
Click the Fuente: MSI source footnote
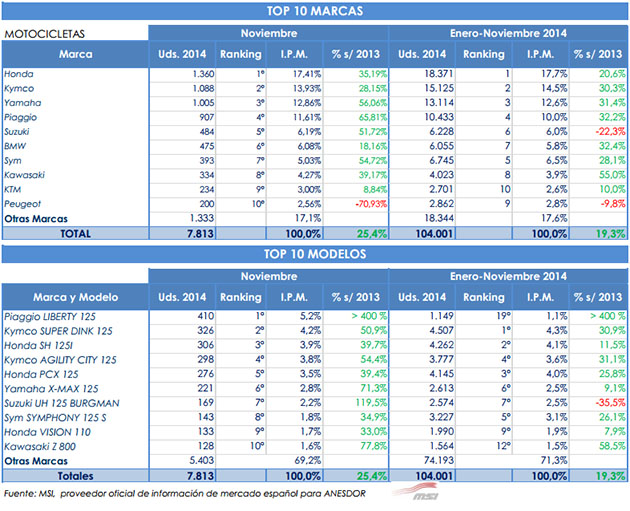[185, 493]
